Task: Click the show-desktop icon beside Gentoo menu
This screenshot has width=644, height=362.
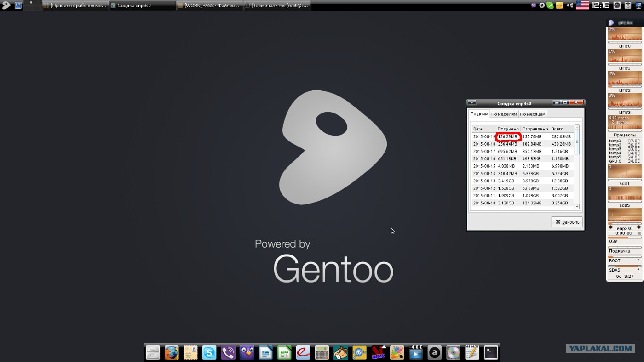Action: coord(18,6)
